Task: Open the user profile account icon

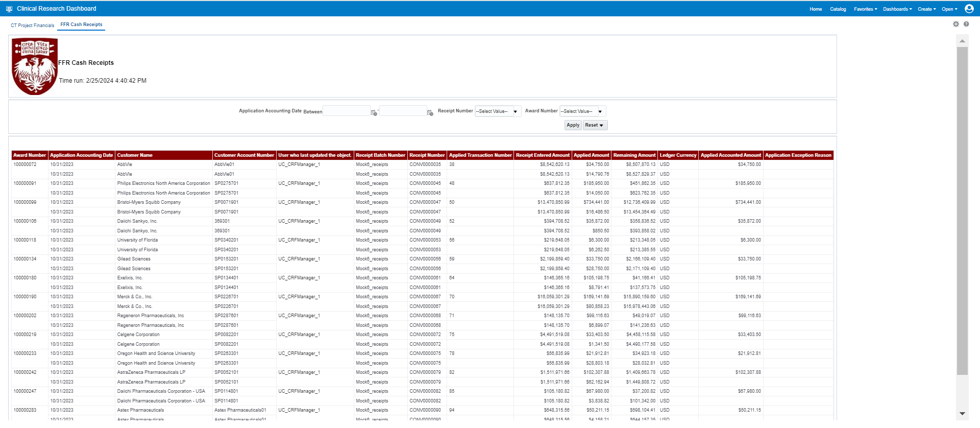Action: coord(969,9)
